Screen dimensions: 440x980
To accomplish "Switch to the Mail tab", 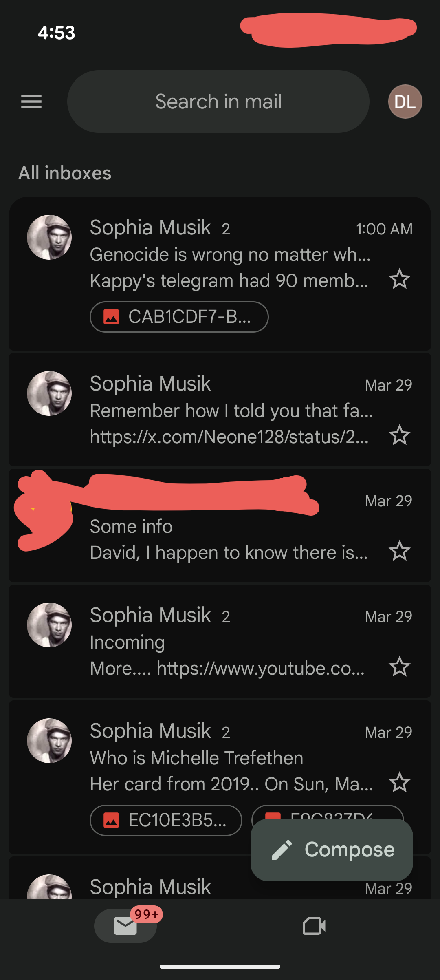I will pos(125,925).
